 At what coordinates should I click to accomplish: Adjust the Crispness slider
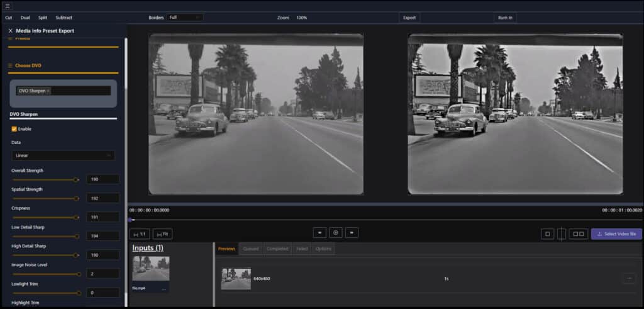tap(45, 217)
